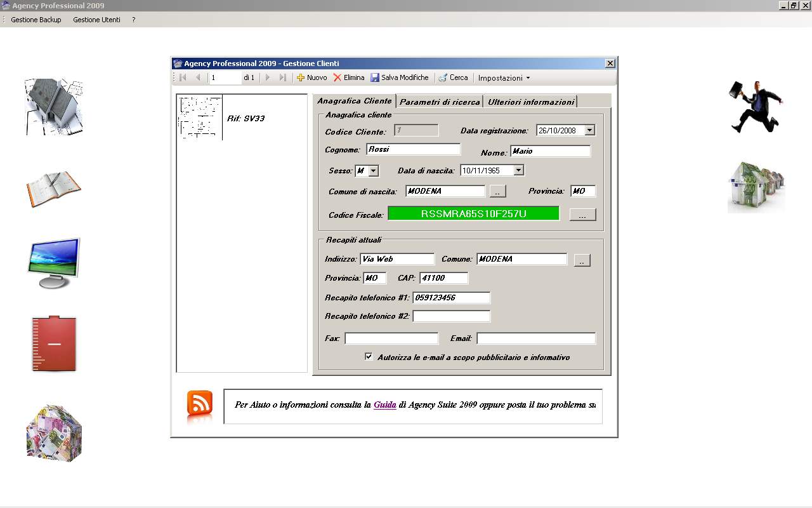Click the computer monitor icon
Image resolution: width=812 pixels, height=508 pixels.
pyautogui.click(x=54, y=263)
